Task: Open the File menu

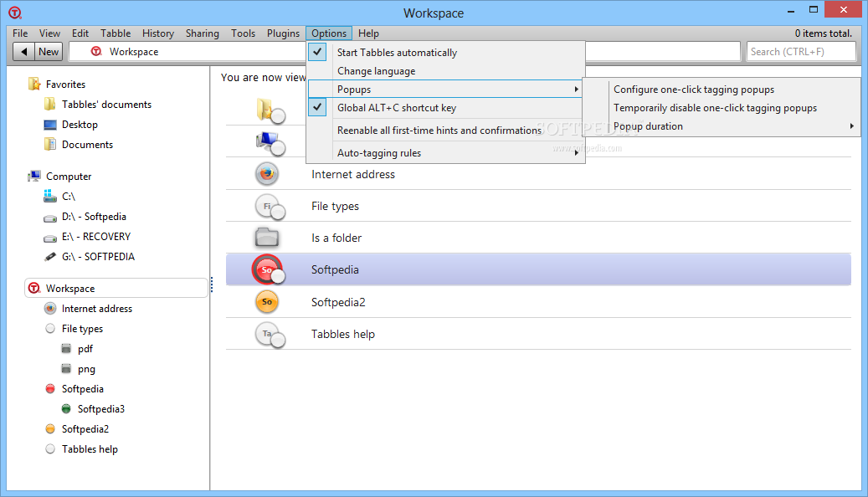Action: (20, 33)
